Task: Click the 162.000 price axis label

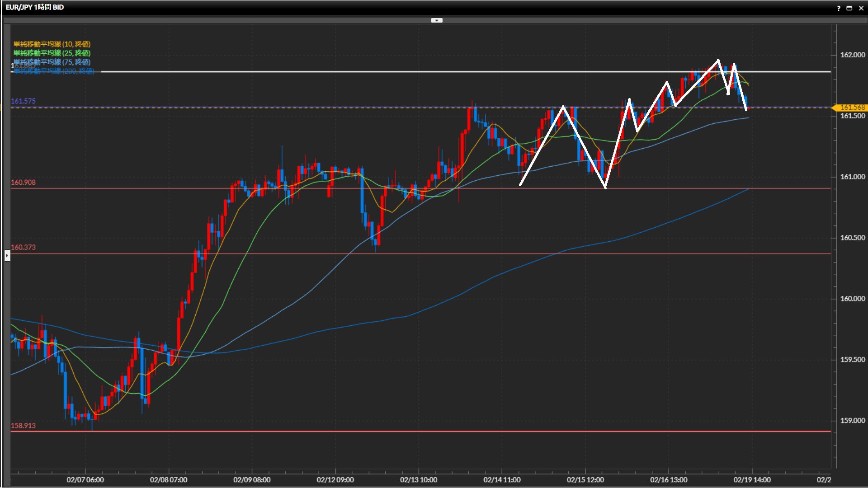Action: pyautogui.click(x=852, y=55)
